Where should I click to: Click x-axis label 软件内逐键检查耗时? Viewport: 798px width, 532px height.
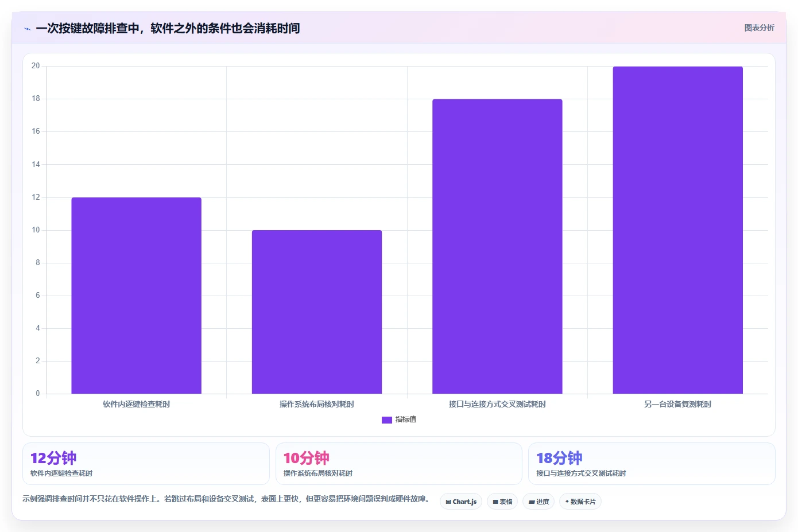click(136, 405)
